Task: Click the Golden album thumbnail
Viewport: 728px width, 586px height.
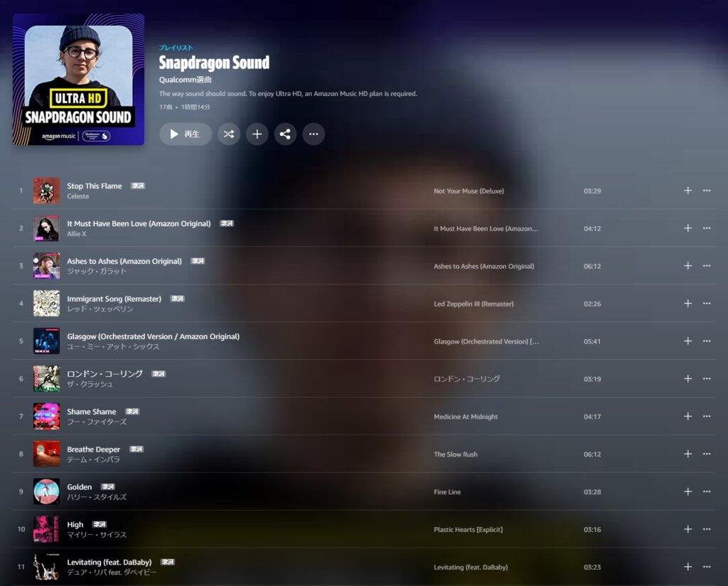Action: 46,491
